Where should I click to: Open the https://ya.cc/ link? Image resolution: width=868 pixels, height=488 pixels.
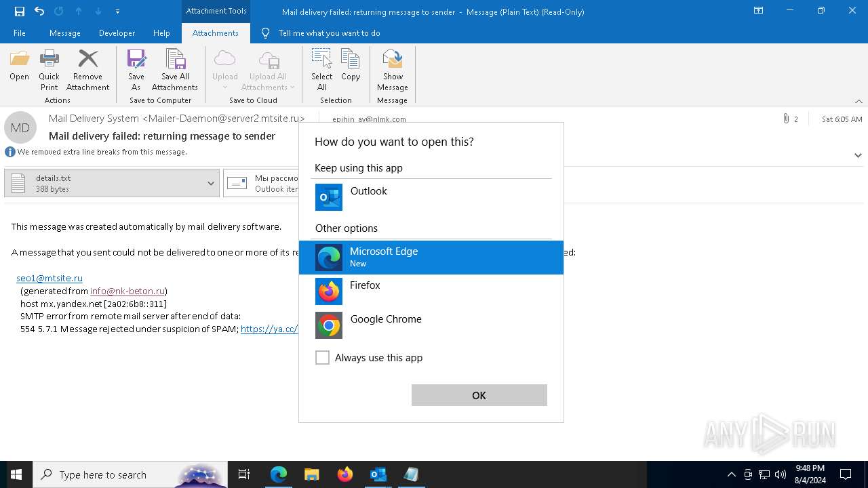pos(269,329)
